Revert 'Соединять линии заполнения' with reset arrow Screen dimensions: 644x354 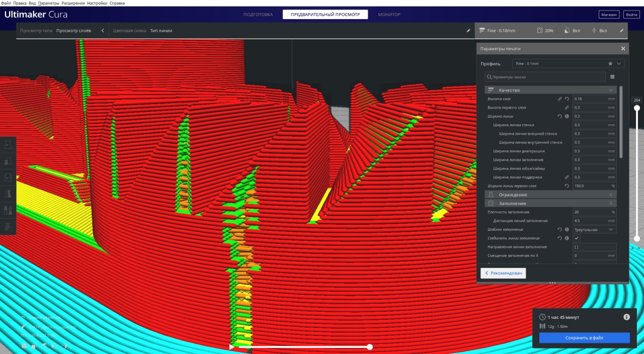coord(559,238)
